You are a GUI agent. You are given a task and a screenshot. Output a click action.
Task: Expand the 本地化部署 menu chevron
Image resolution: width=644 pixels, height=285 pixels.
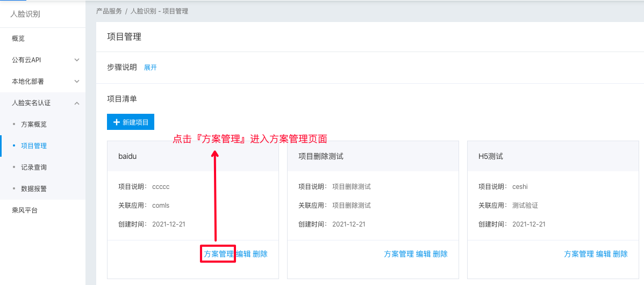coord(77,81)
